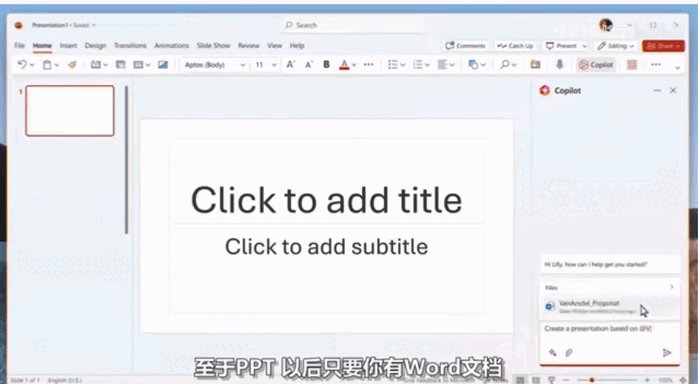The width and height of the screenshot is (698, 384).
Task: Toggle Bold formatting
Action: coord(326,65)
